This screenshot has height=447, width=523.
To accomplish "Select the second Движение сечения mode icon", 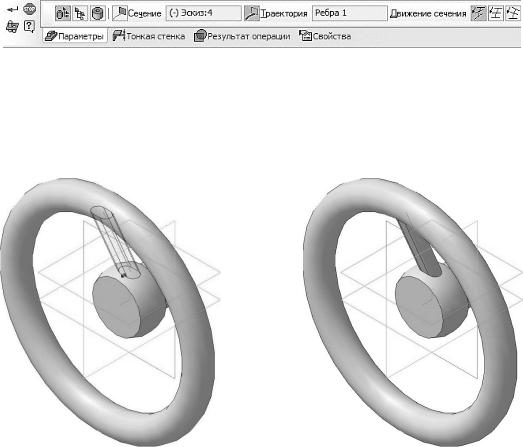I will pos(496,13).
